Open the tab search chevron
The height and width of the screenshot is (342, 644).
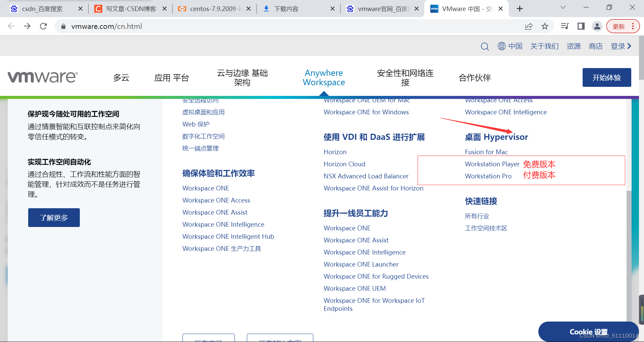click(563, 7)
